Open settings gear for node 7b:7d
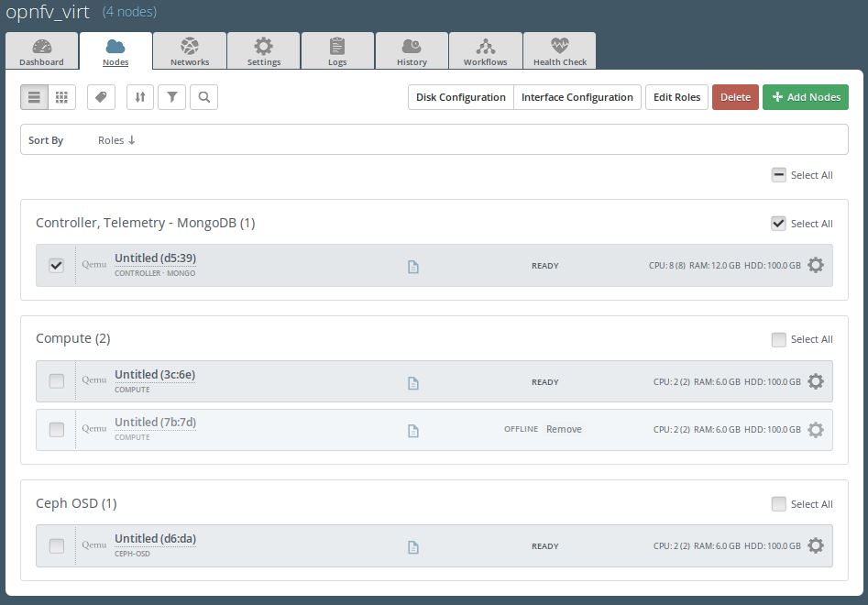868x605 pixels. coord(816,430)
